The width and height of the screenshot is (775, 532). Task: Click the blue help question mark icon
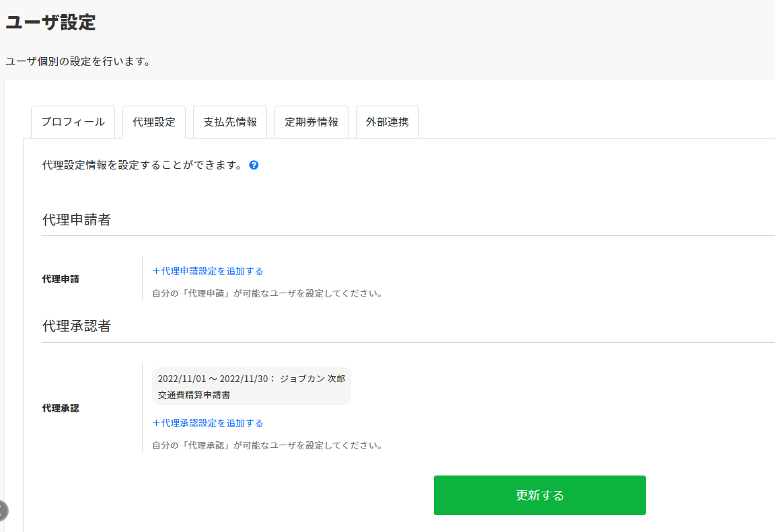tap(254, 165)
